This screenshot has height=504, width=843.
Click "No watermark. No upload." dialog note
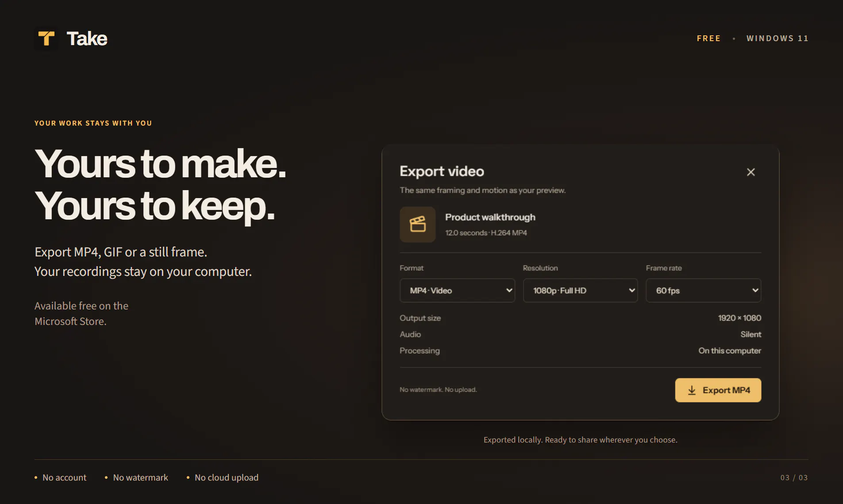(x=438, y=389)
